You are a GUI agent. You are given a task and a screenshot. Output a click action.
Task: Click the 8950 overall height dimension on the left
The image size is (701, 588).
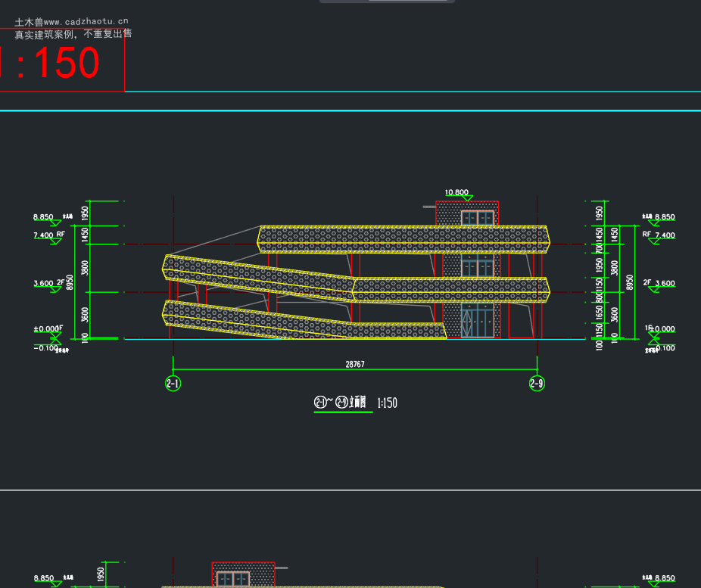coord(70,282)
